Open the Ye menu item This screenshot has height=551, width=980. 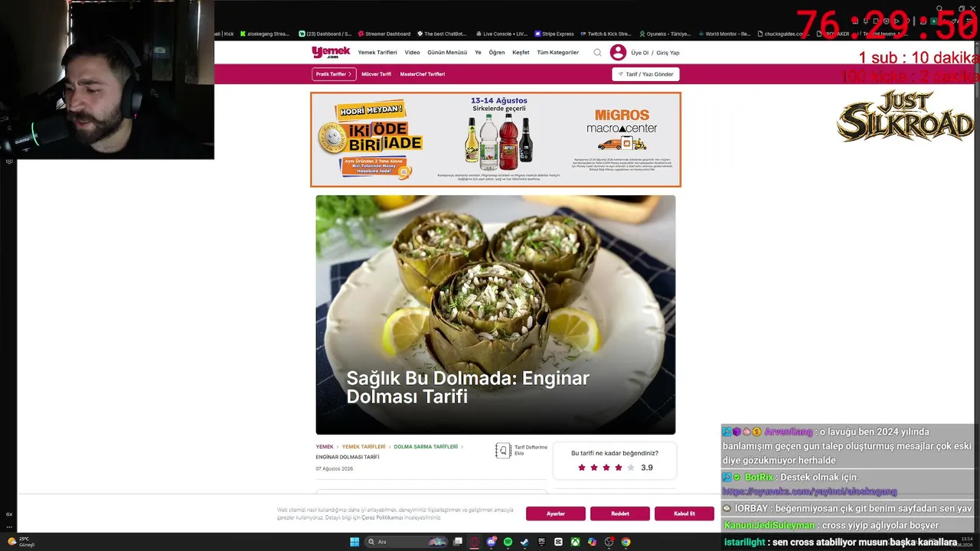coord(478,53)
